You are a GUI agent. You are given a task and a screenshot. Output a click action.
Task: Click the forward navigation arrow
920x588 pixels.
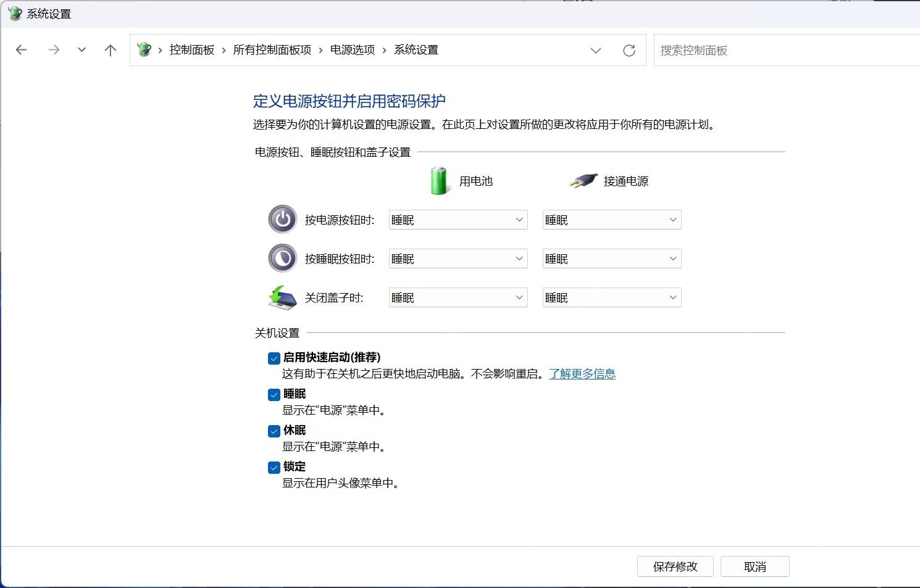(x=54, y=50)
